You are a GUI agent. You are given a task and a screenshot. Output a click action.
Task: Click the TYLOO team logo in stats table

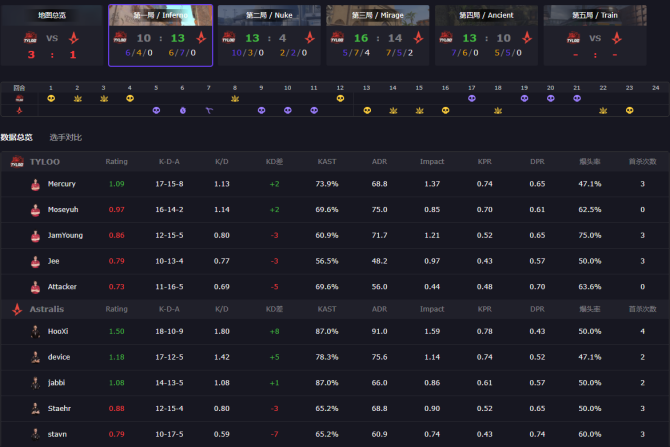(x=16, y=161)
